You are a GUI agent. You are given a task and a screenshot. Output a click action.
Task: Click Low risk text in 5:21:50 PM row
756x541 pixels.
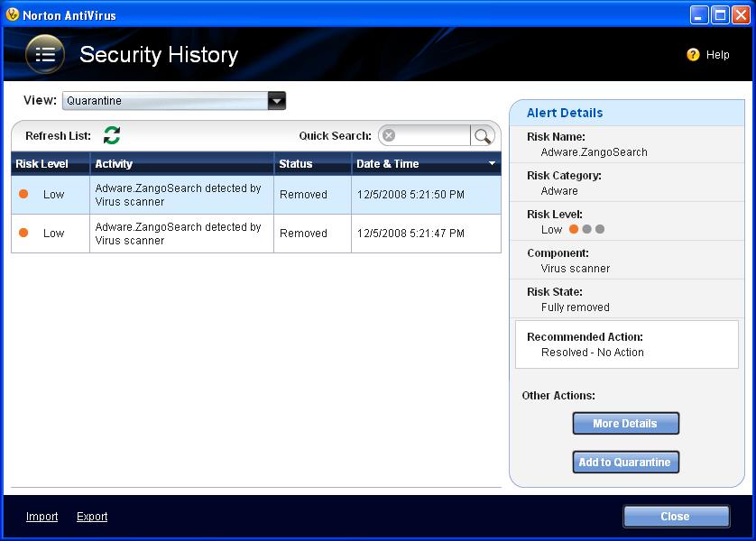tap(53, 195)
